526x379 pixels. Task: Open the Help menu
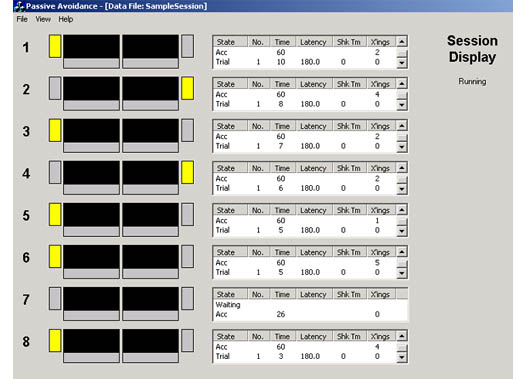(x=66, y=19)
